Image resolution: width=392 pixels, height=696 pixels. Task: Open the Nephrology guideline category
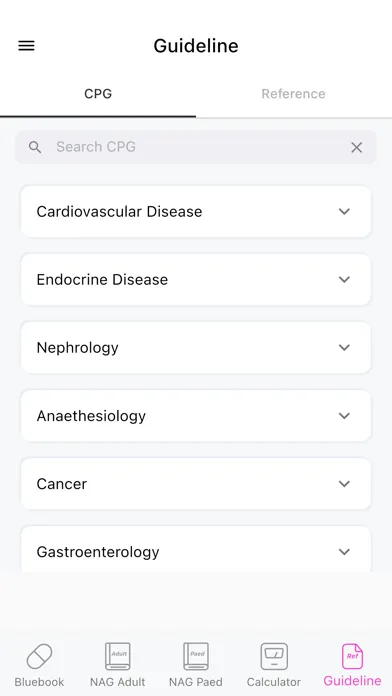[196, 348]
